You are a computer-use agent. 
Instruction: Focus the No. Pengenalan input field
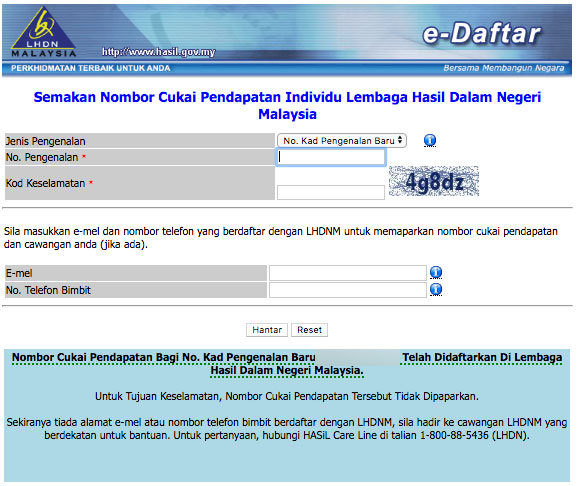point(331,157)
